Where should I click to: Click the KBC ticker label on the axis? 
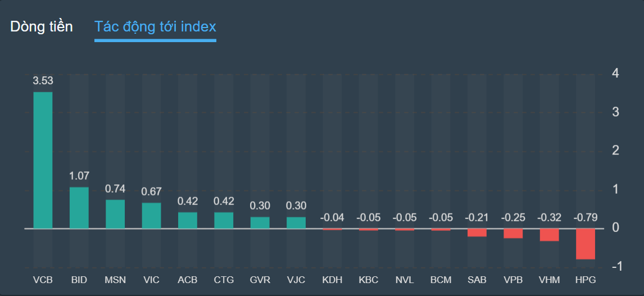point(369,280)
